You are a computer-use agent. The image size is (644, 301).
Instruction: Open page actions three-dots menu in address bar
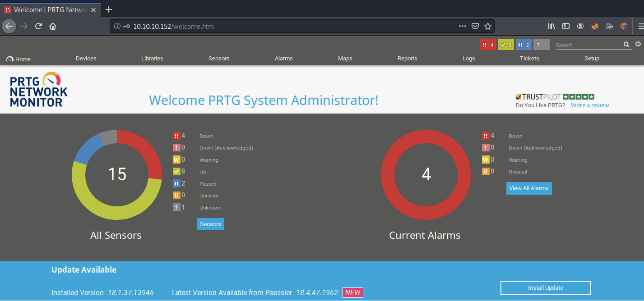pyautogui.click(x=463, y=26)
